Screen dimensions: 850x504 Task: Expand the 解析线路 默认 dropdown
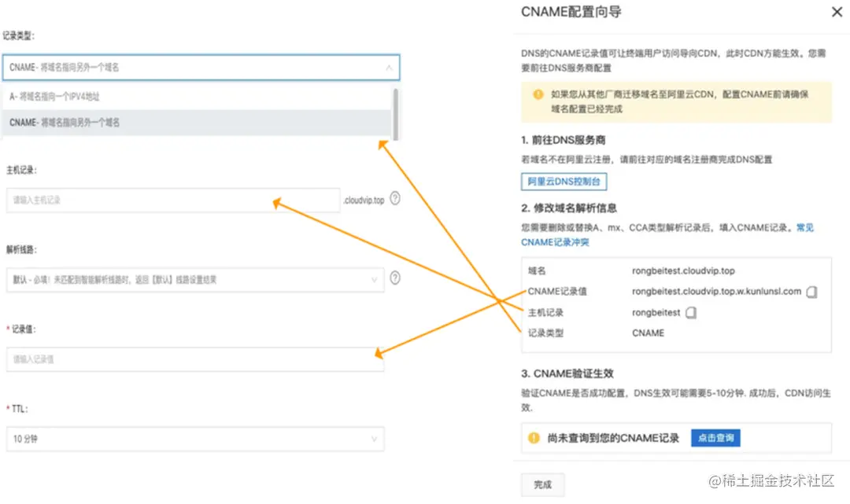[x=195, y=279]
